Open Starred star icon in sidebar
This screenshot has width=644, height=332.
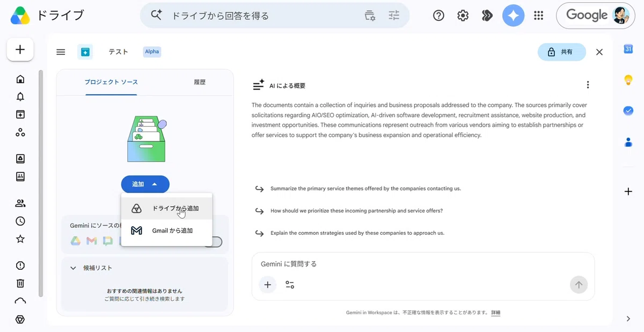tap(20, 239)
